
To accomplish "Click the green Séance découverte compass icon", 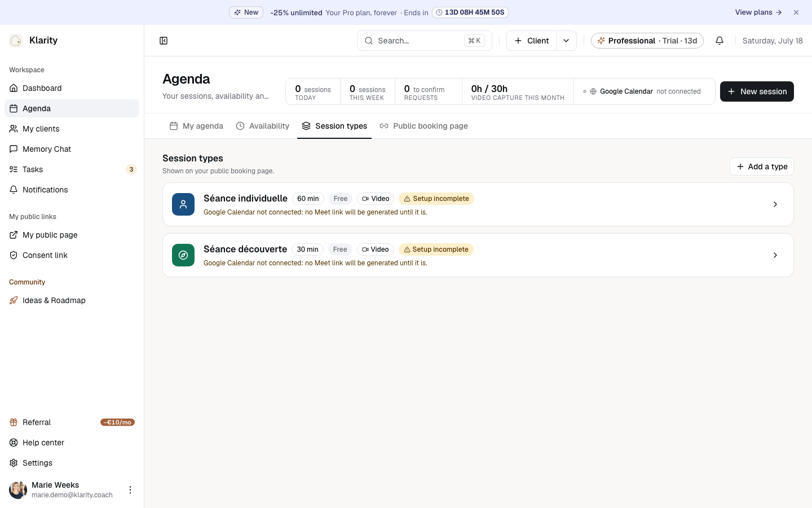I will click(183, 255).
